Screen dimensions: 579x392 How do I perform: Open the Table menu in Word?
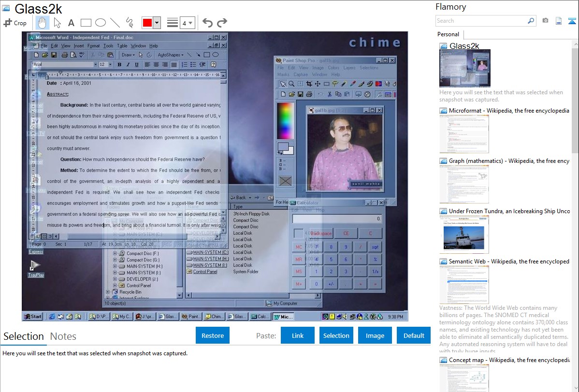point(122,46)
